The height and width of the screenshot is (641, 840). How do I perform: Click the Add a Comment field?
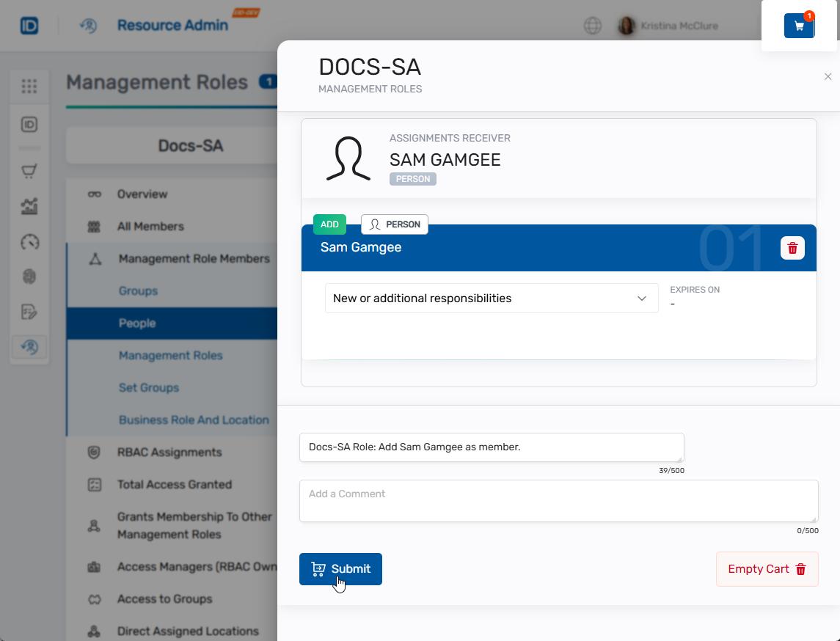(x=558, y=501)
